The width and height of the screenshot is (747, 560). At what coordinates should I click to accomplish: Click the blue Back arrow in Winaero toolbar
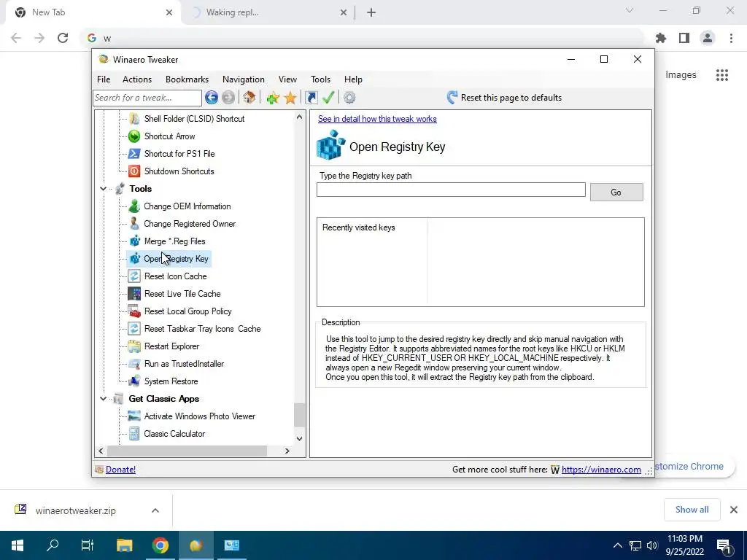(x=212, y=98)
